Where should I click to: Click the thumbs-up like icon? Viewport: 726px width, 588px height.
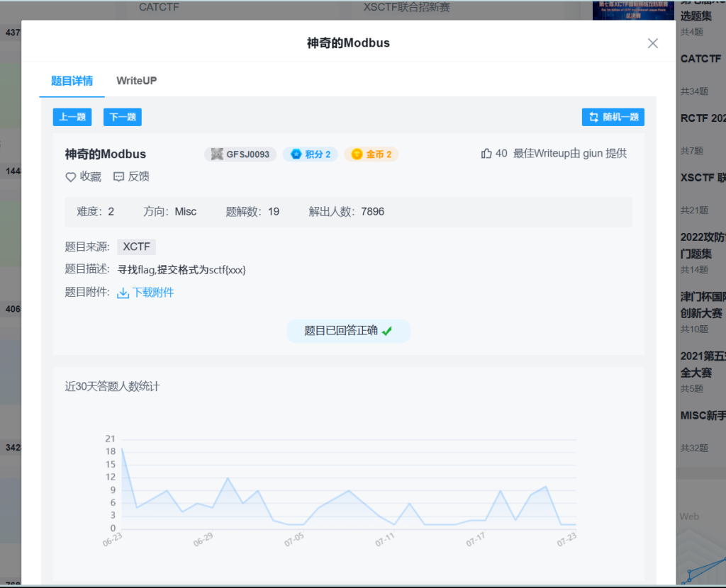coord(486,154)
